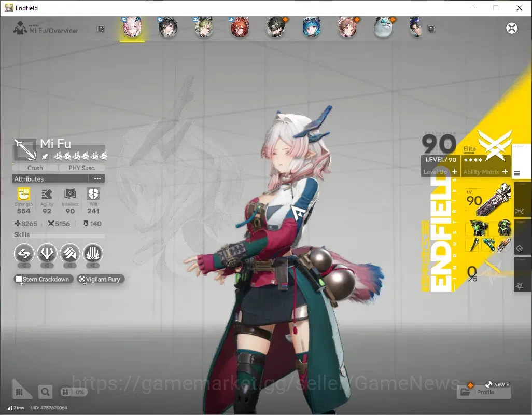Open the teal accessory gear slot

[488, 245]
